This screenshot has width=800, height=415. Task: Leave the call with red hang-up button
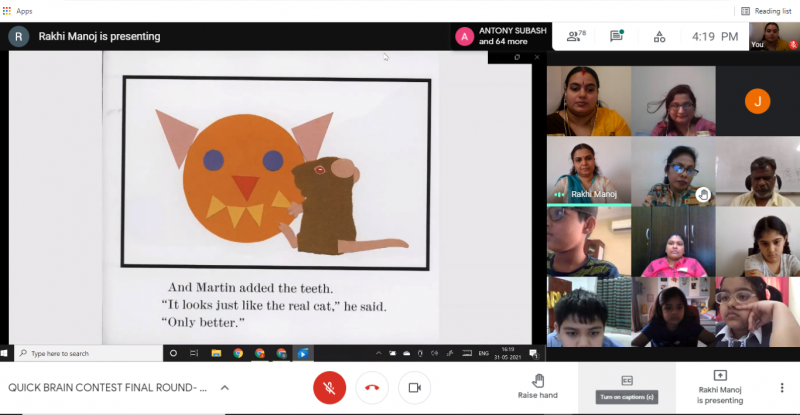pyautogui.click(x=372, y=387)
